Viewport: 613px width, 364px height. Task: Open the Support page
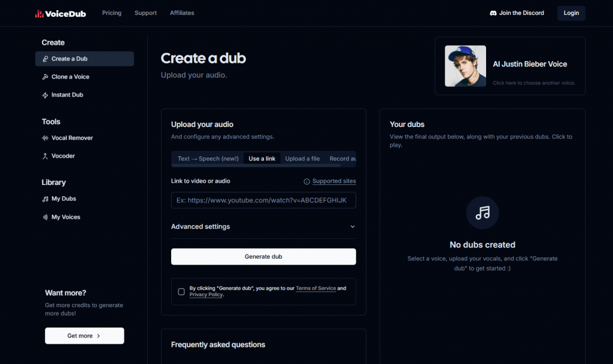(x=146, y=13)
